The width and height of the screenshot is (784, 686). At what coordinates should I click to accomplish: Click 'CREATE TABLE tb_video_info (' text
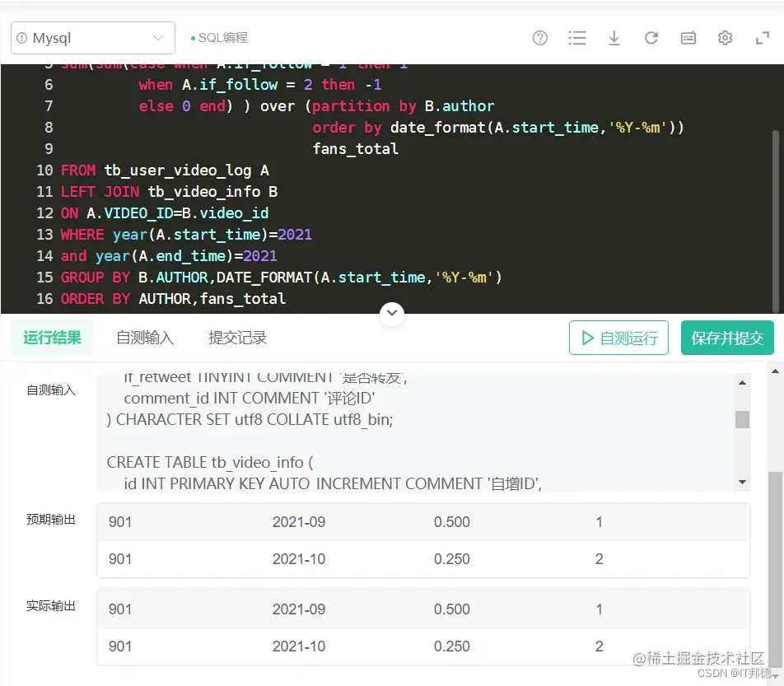210,463
